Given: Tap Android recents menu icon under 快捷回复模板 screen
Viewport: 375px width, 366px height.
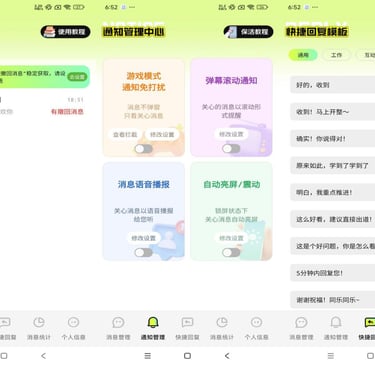Looking at the screenshot, I should (331, 356).
